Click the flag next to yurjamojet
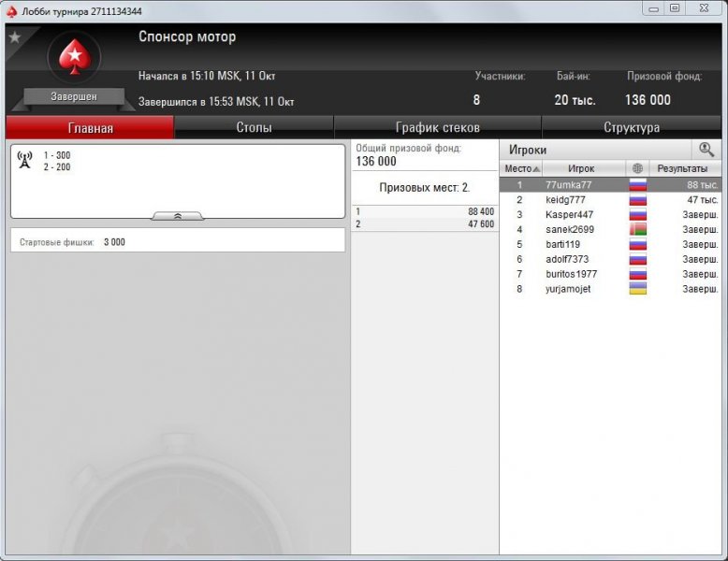The image size is (728, 561). click(x=637, y=289)
